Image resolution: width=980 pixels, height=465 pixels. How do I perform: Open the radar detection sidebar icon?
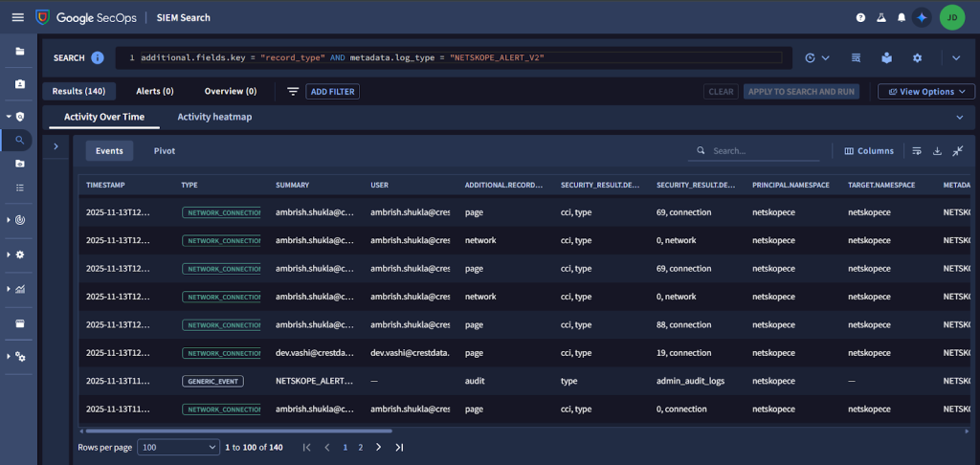click(20, 220)
